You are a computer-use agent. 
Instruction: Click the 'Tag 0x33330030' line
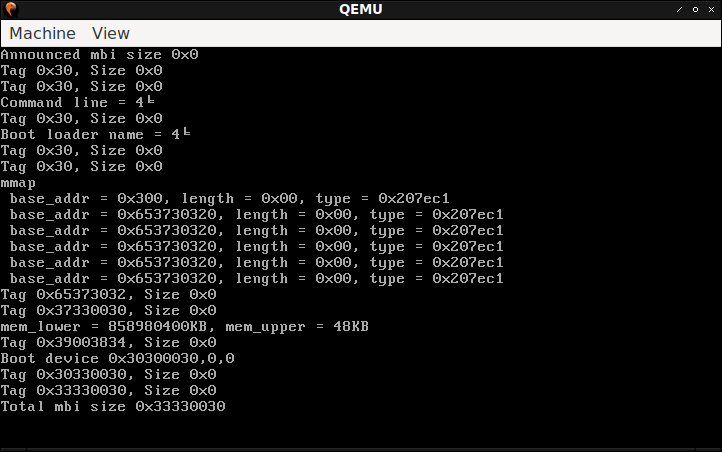tap(108, 390)
